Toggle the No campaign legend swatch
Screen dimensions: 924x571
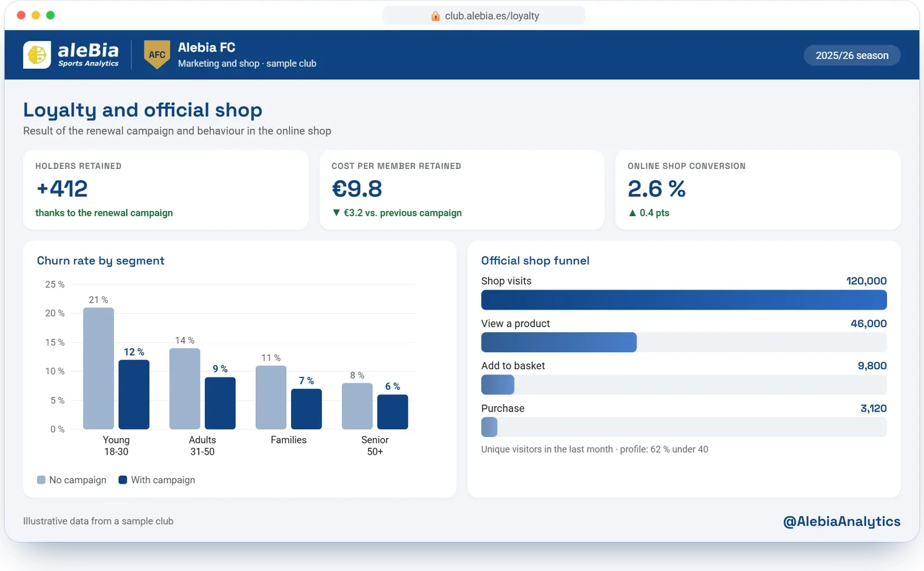41,480
